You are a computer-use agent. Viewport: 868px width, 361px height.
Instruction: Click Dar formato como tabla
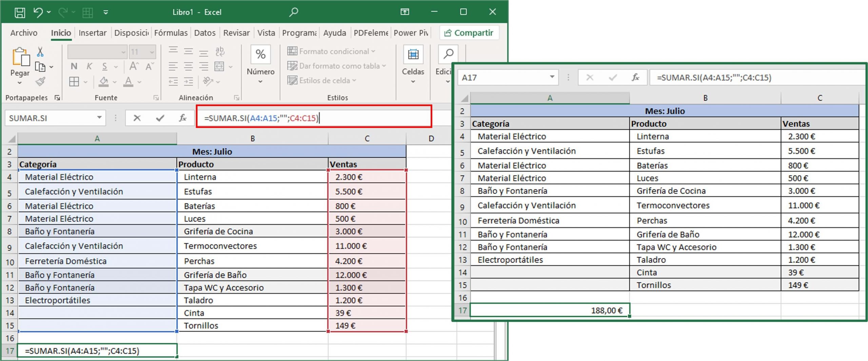coord(336,66)
